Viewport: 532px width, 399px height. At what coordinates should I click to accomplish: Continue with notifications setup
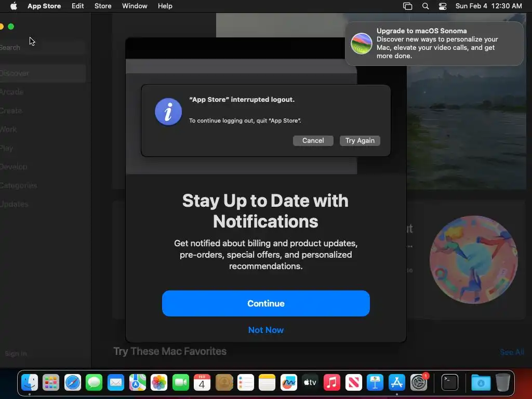coord(265,303)
